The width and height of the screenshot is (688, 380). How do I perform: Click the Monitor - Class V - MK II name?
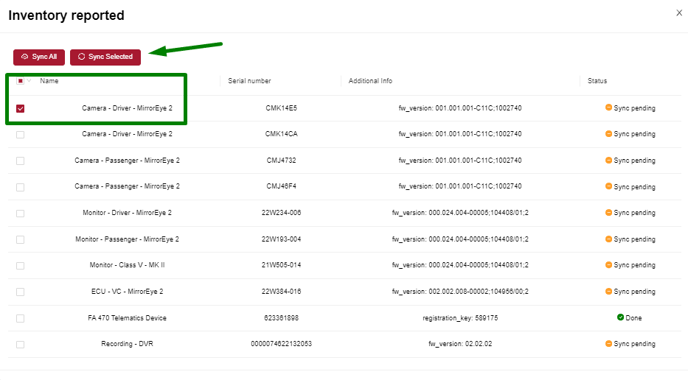pos(127,265)
